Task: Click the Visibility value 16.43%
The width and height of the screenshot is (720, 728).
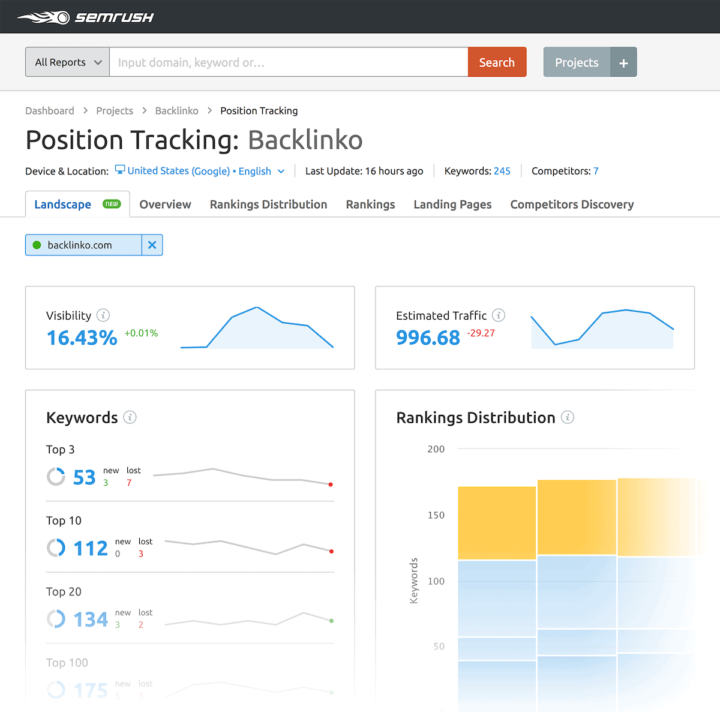Action: tap(82, 338)
